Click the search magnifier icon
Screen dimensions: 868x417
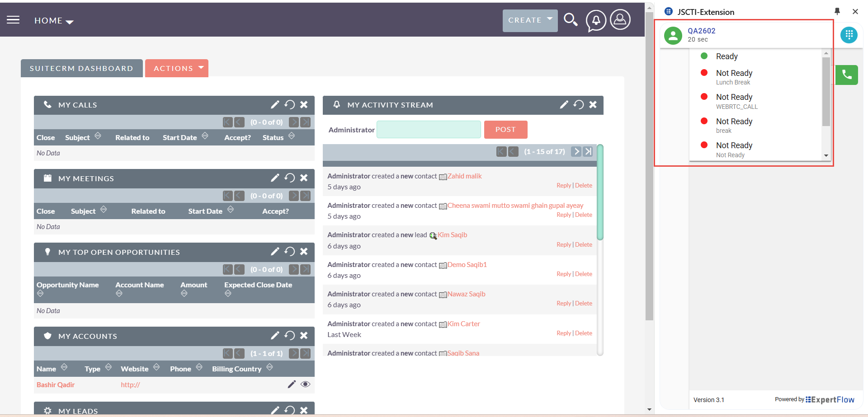[571, 20]
